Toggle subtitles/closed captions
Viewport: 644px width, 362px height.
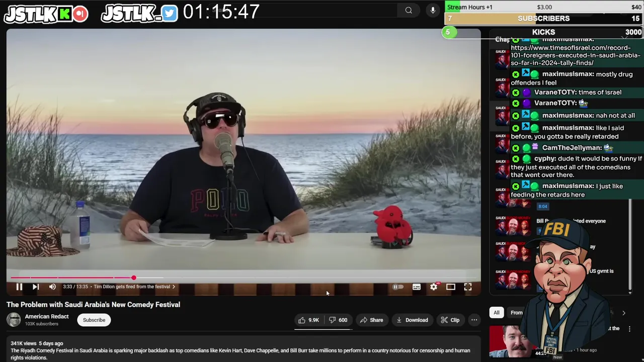coord(417,287)
